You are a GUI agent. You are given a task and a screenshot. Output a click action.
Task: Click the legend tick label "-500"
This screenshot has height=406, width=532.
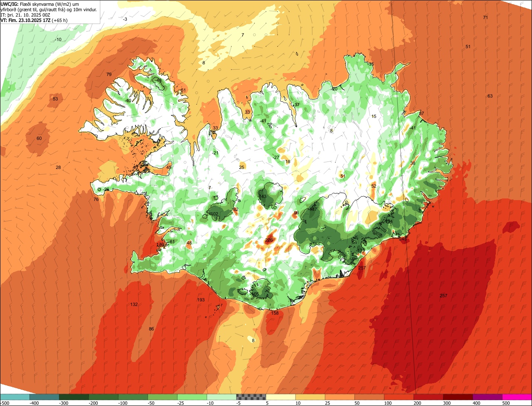[5, 403]
